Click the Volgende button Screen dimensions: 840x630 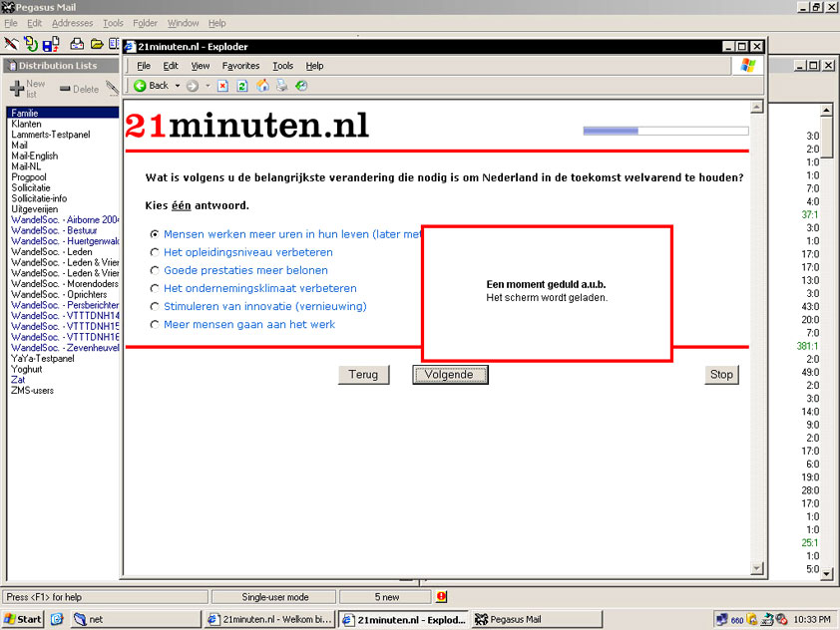[450, 375]
